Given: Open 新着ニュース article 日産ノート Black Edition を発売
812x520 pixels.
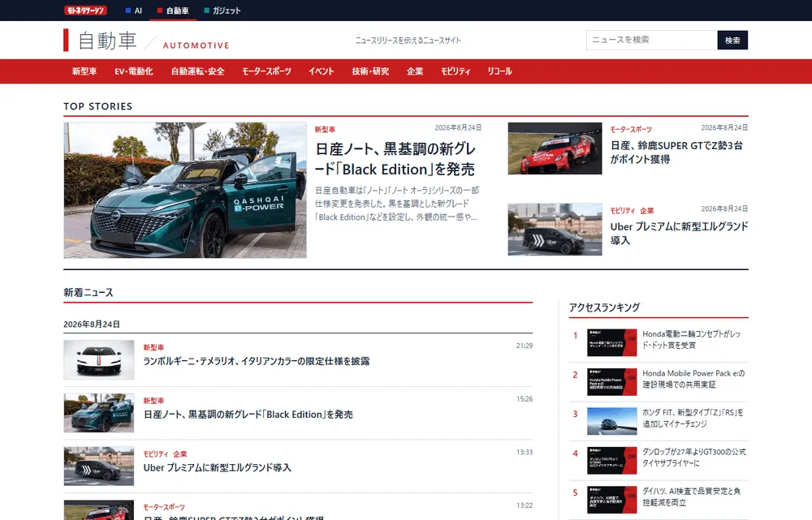Looking at the screenshot, I should 248,415.
